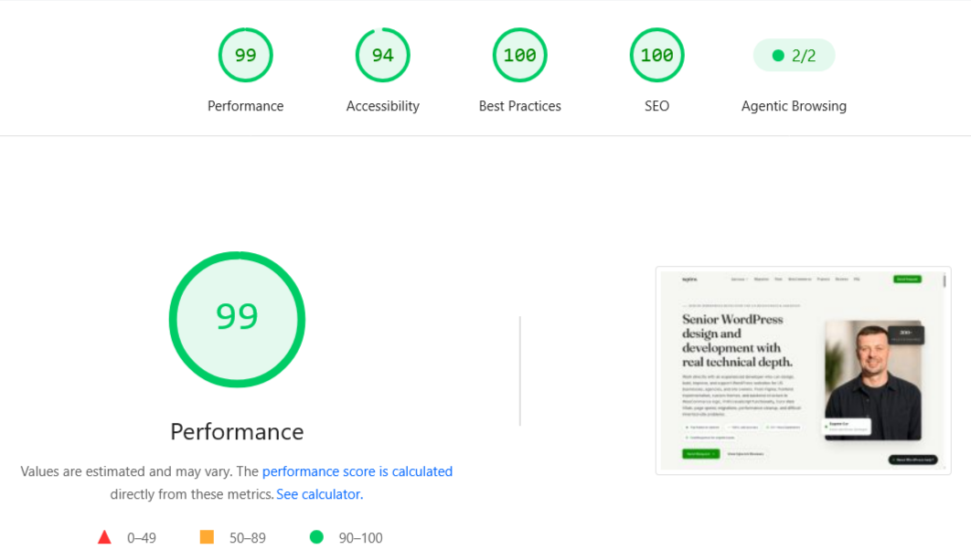Jump to the Accessibility category label
This screenshot has height=560, width=971.
383,106
